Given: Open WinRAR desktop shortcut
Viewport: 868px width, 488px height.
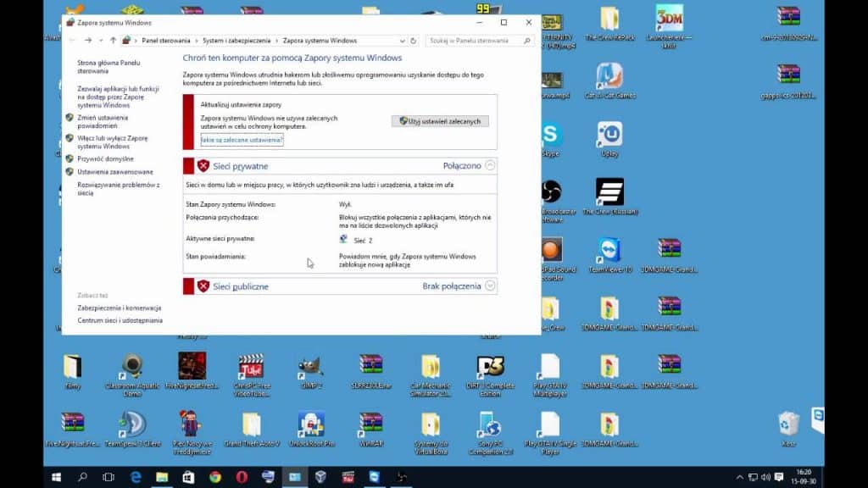Looking at the screenshot, I should 371,430.
